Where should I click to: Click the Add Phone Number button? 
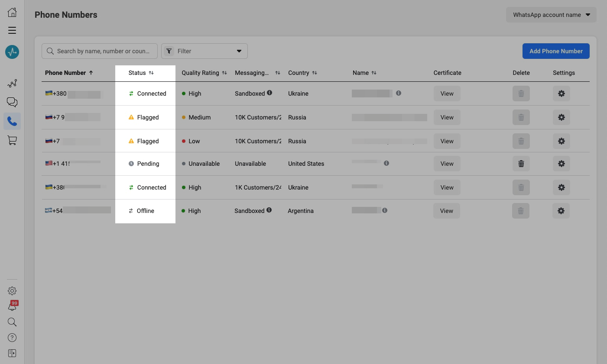pos(556,51)
